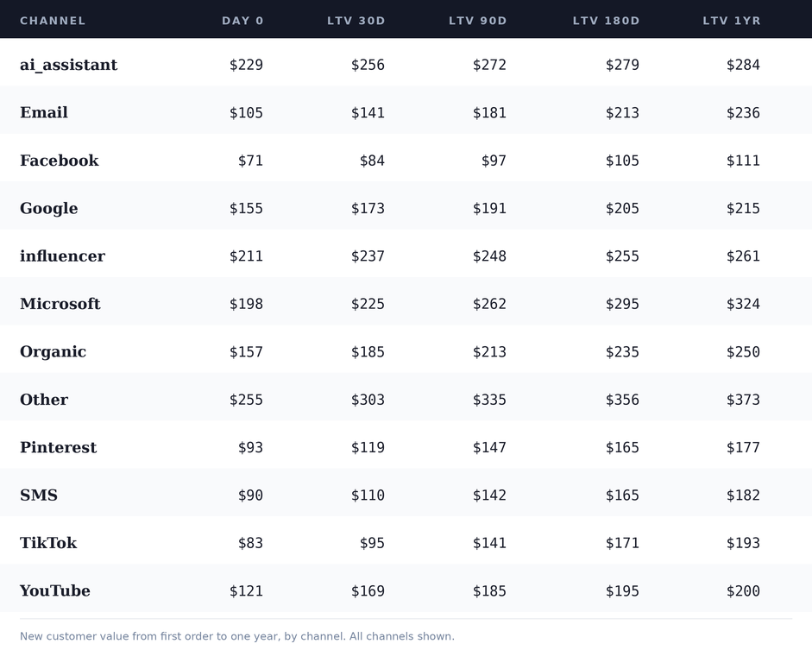Select the Organic channel name
The height and width of the screenshot is (650, 812).
pos(54,351)
